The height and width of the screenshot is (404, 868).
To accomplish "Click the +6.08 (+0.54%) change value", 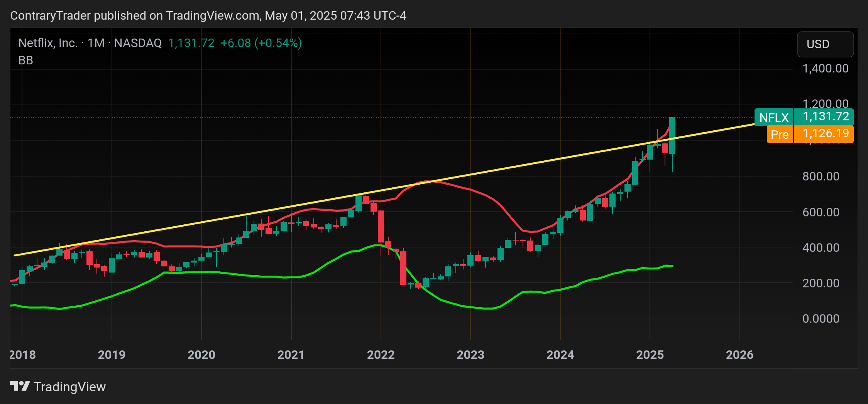I will tap(261, 43).
